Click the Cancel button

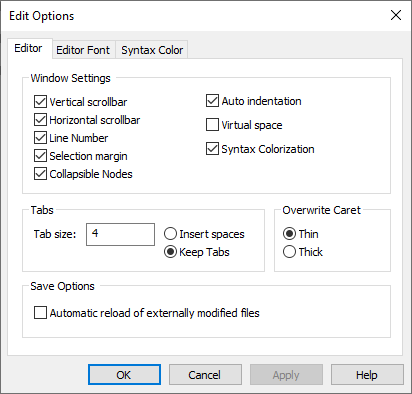click(205, 375)
